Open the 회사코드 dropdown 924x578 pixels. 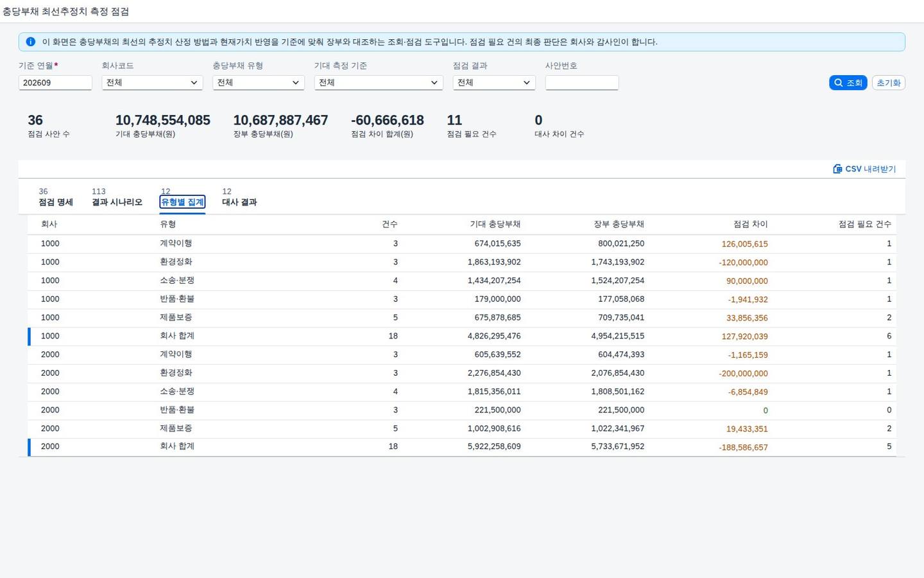click(152, 83)
